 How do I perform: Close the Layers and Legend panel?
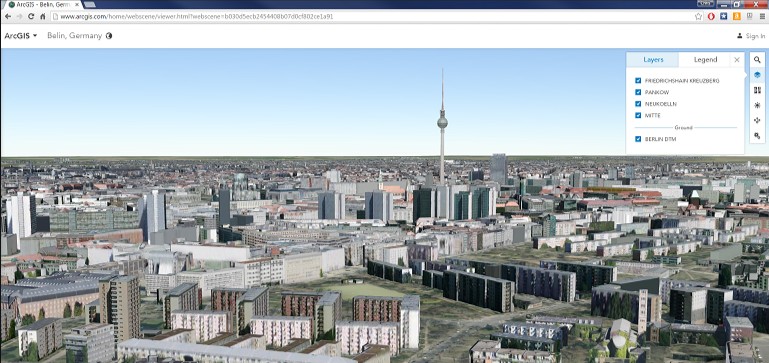point(737,60)
